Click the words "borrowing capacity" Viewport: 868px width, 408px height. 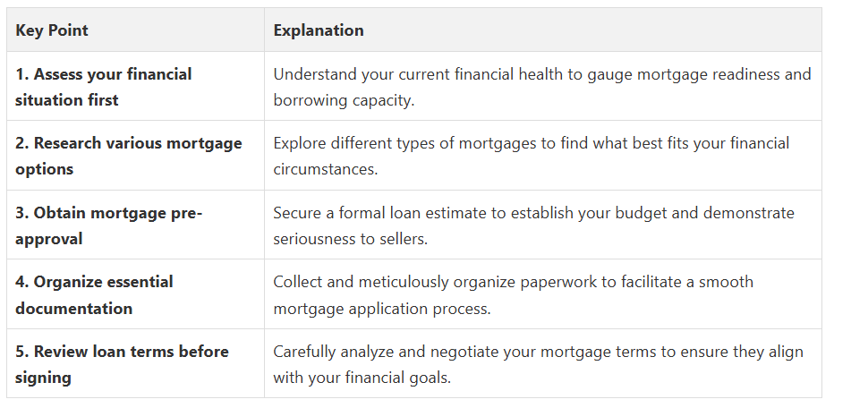click(344, 100)
